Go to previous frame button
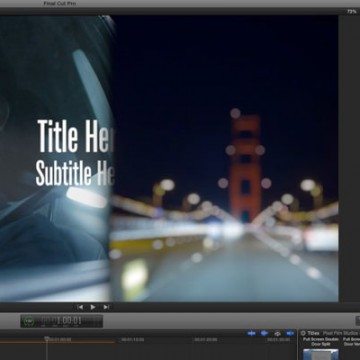This screenshot has height=360, width=360. [80, 307]
